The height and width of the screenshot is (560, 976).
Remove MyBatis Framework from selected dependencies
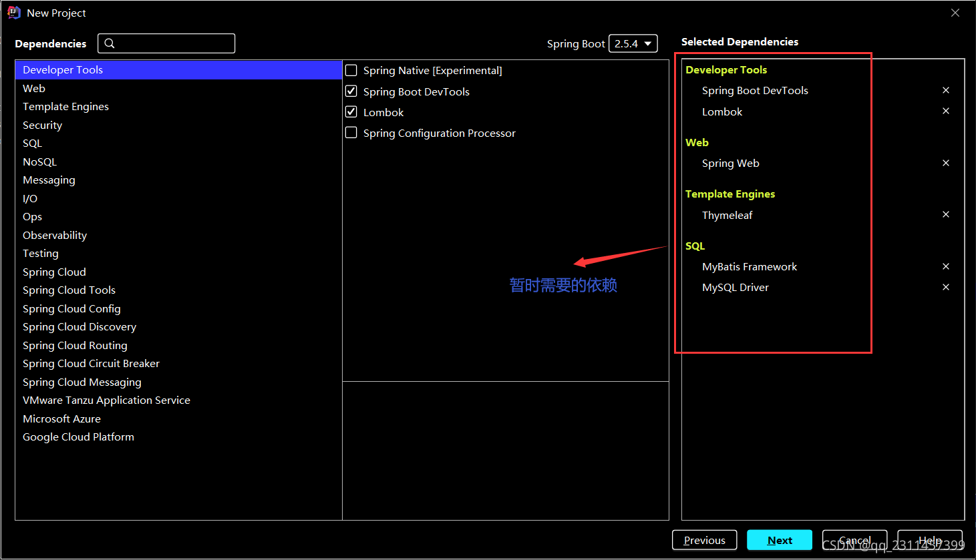coord(946,266)
